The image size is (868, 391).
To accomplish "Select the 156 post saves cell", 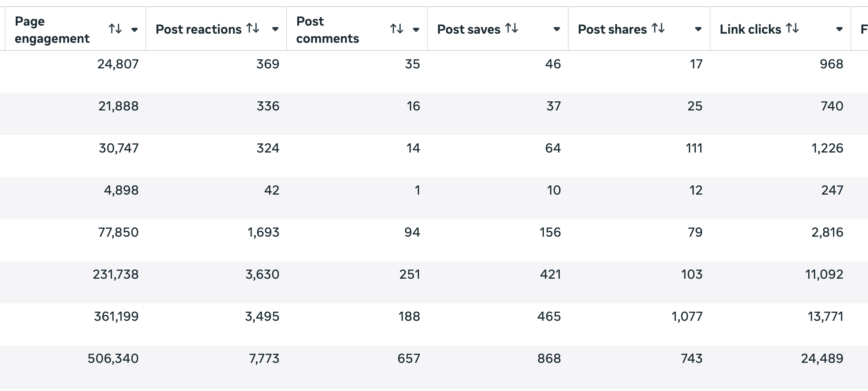I will [550, 232].
